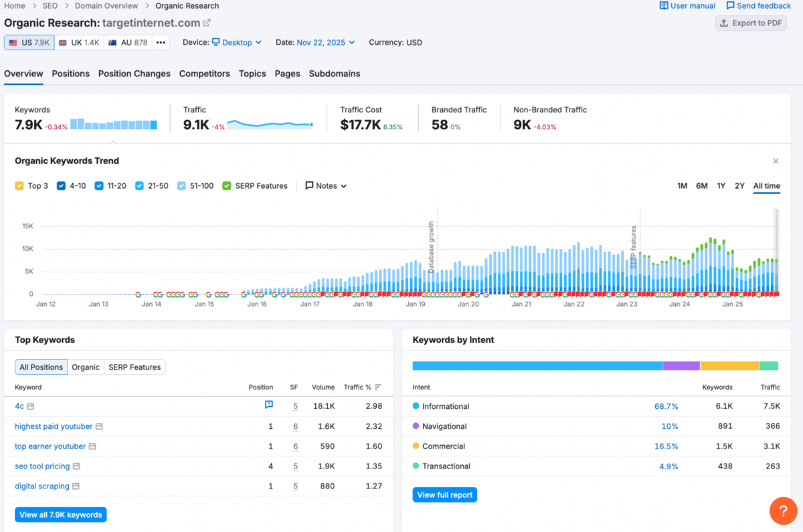This screenshot has width=803, height=532.
Task: Set chart range to 2Y
Action: point(739,186)
